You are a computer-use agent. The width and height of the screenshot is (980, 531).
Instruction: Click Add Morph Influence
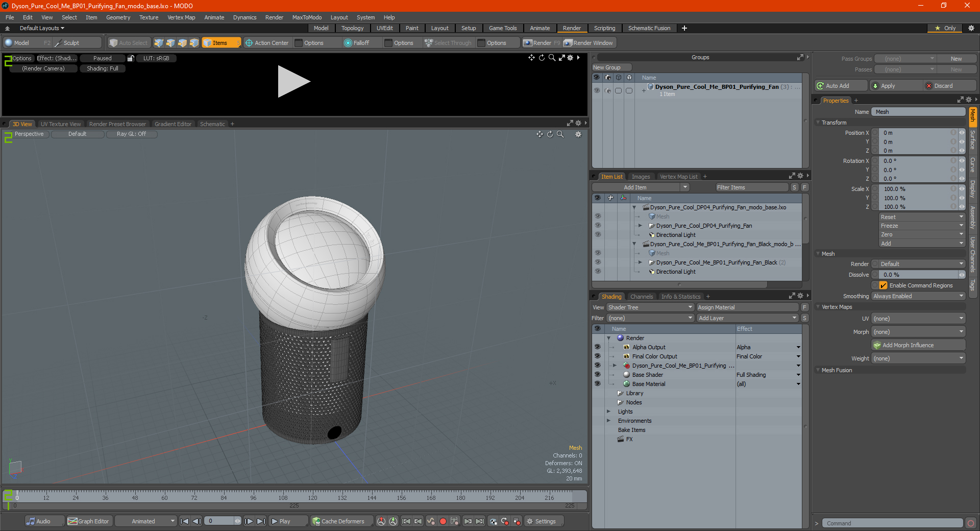[x=918, y=345]
